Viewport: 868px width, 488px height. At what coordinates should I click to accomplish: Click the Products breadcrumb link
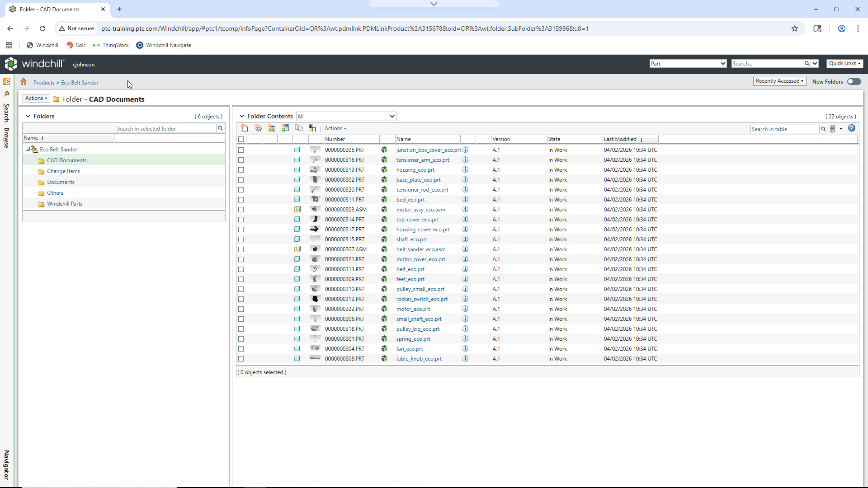click(44, 83)
